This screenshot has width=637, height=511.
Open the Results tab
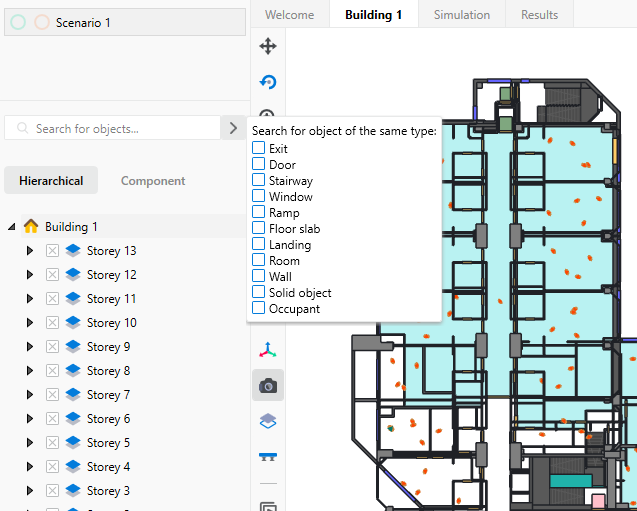[x=539, y=15]
